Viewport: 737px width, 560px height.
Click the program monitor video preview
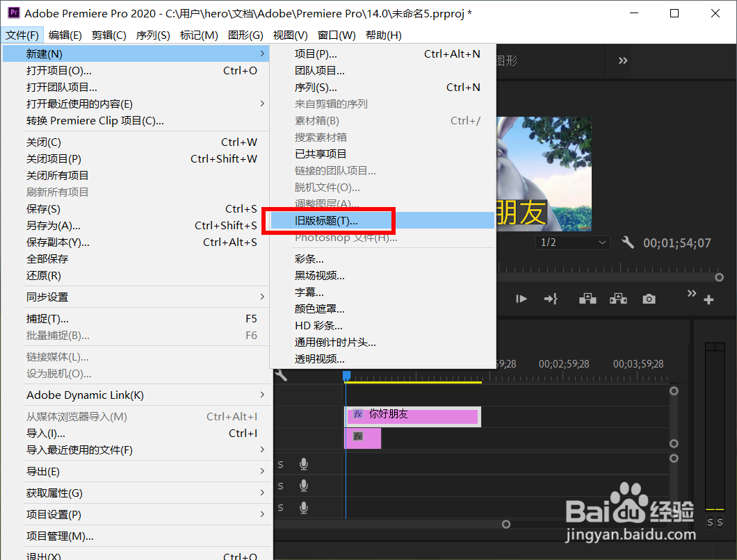tap(544, 174)
